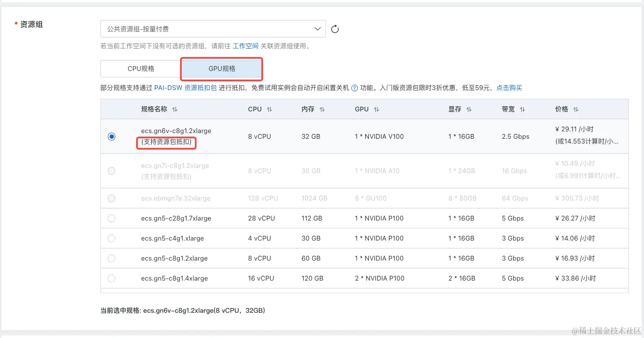Switch to GPU规格 tab

222,69
